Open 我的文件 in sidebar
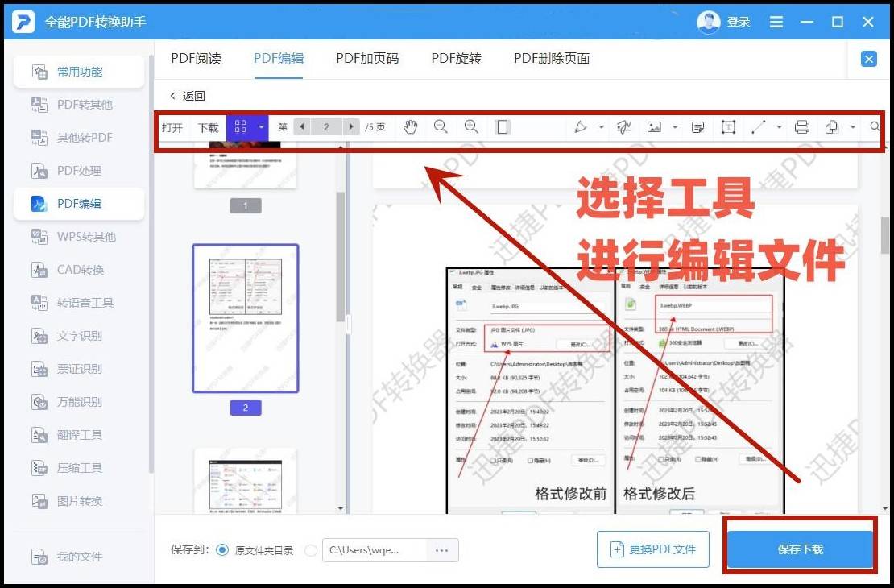This screenshot has height=588, width=894. click(x=79, y=557)
